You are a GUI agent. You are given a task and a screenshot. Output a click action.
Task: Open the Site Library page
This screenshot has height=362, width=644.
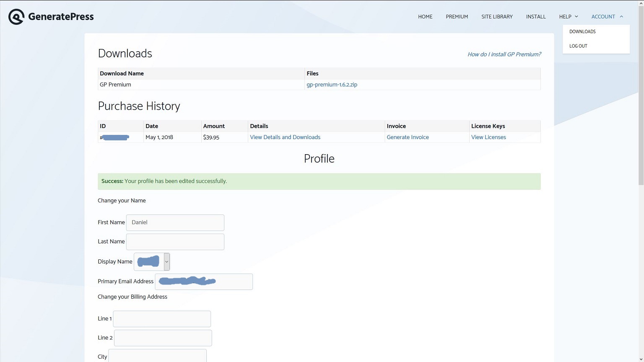pos(497,17)
